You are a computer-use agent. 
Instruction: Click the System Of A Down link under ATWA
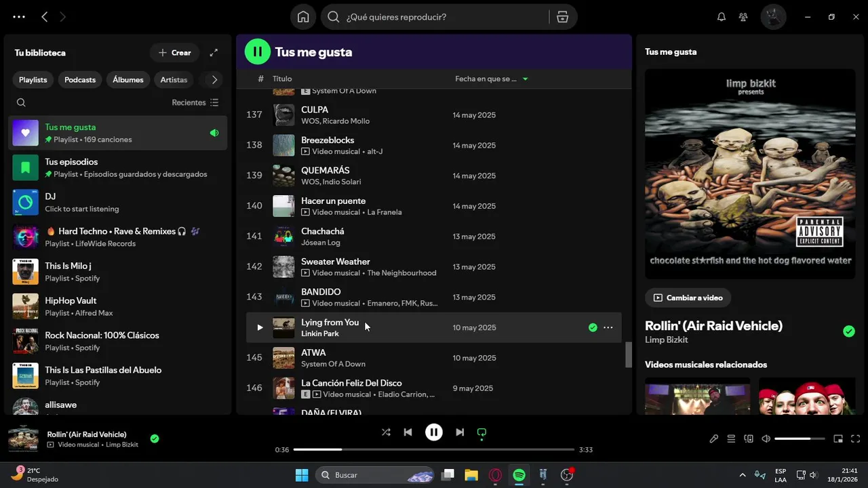tap(333, 364)
